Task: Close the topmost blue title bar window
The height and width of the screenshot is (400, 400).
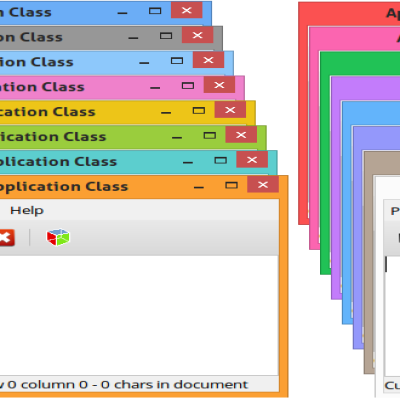Action: tap(187, 10)
